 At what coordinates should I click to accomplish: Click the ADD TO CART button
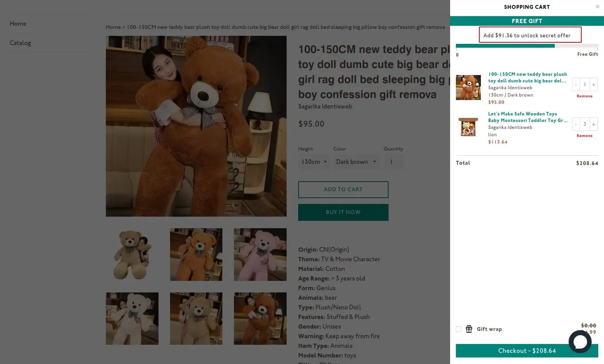tap(343, 190)
